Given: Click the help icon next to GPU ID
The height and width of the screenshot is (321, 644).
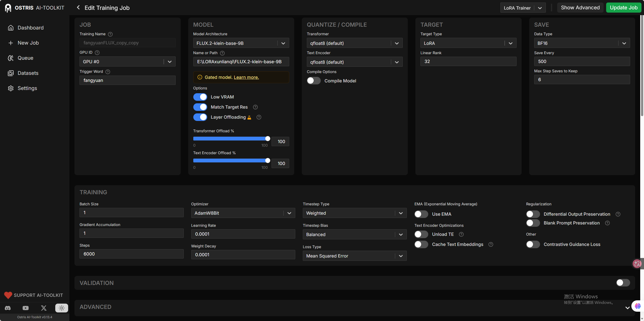Looking at the screenshot, I should pyautogui.click(x=97, y=52).
